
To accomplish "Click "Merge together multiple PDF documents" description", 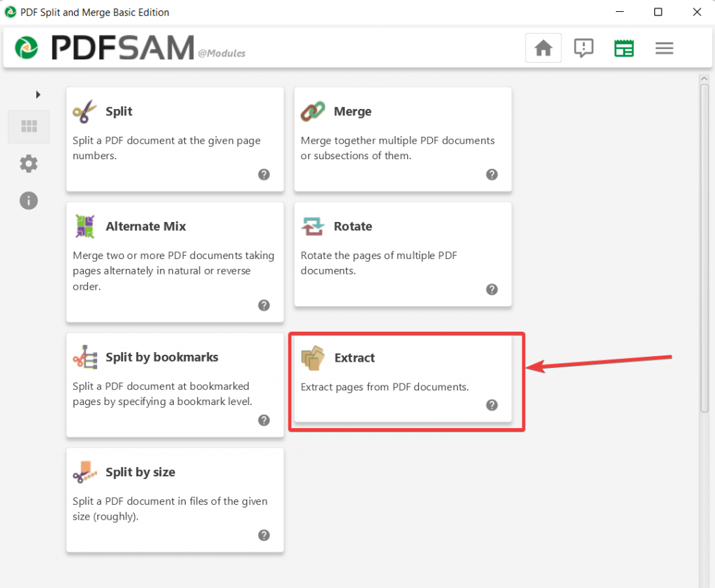I will point(397,148).
